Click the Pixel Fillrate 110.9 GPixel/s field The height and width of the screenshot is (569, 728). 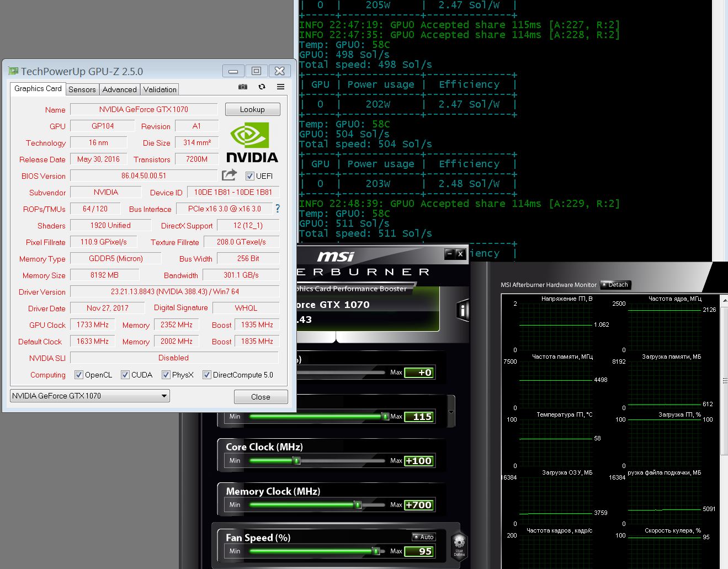(x=104, y=242)
